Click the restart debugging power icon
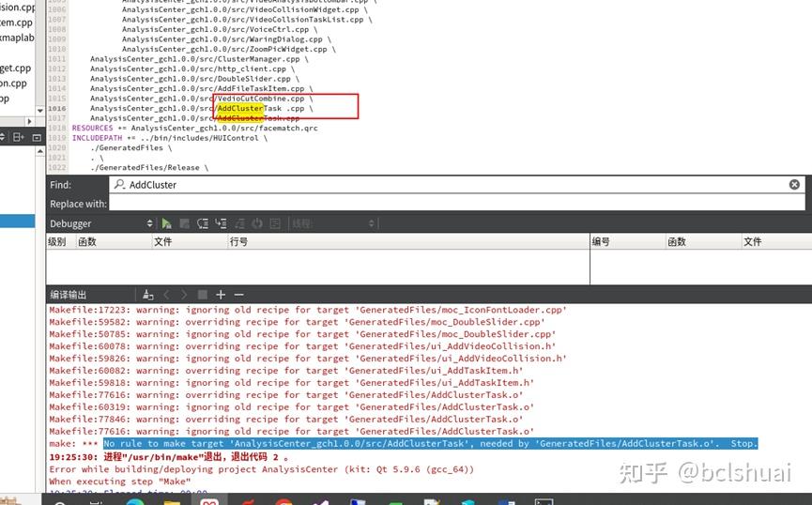This screenshot has width=812, height=505. pyautogui.click(x=257, y=223)
